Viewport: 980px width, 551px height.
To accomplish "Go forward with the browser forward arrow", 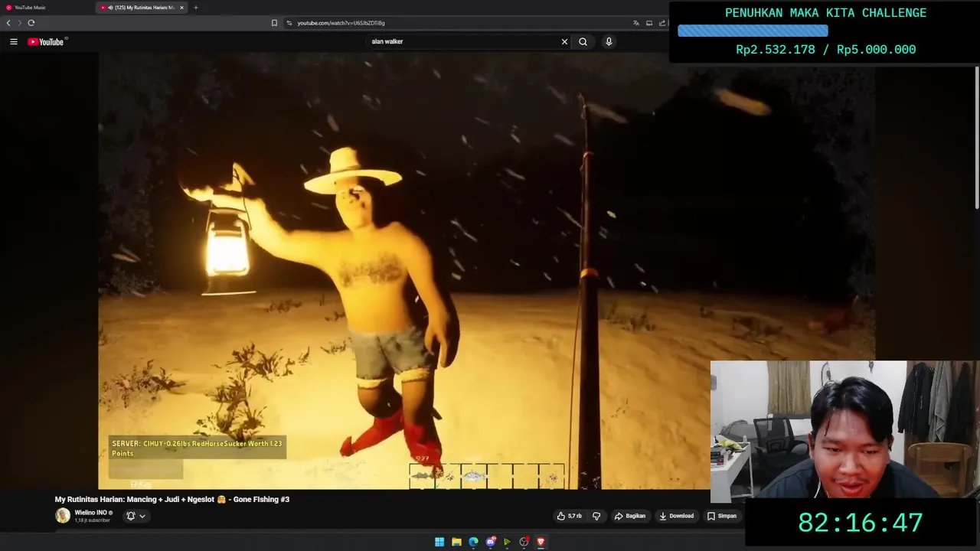I will tap(20, 23).
